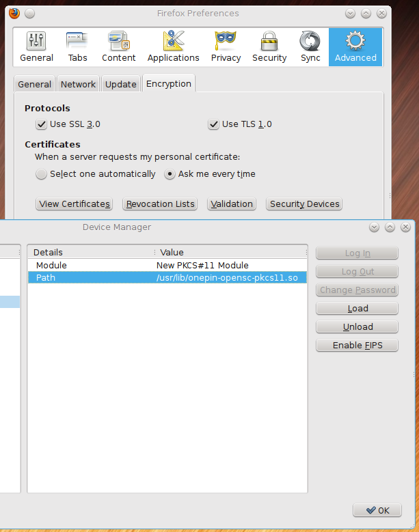Click the greyed Log In button
The image size is (419, 532).
pos(357,253)
